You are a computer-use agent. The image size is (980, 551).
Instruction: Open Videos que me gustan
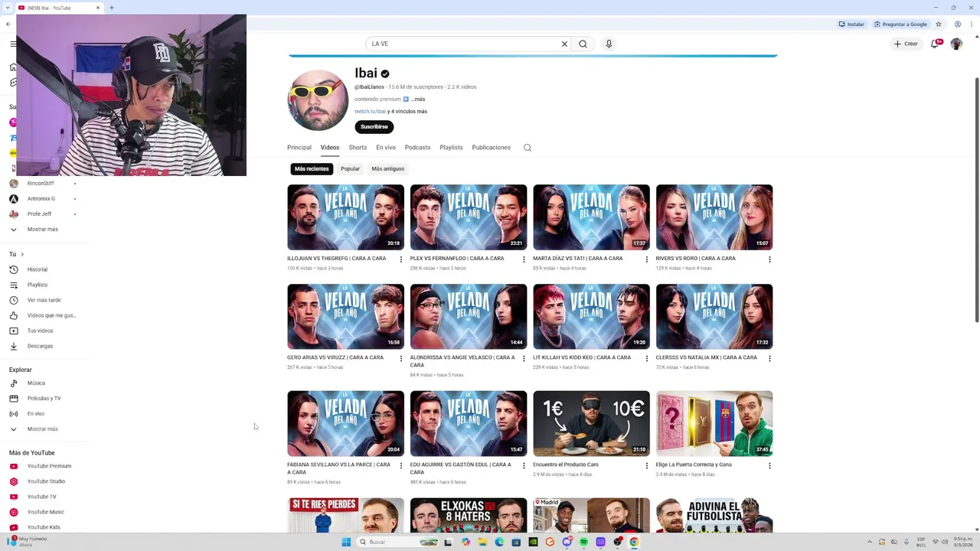pos(51,315)
